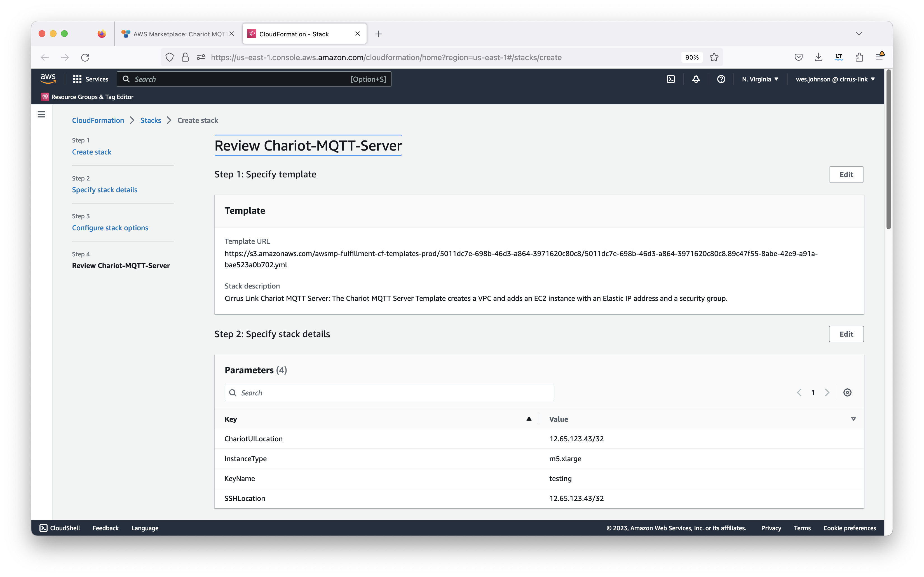Open the help question mark menu
924x577 pixels.
tap(721, 79)
